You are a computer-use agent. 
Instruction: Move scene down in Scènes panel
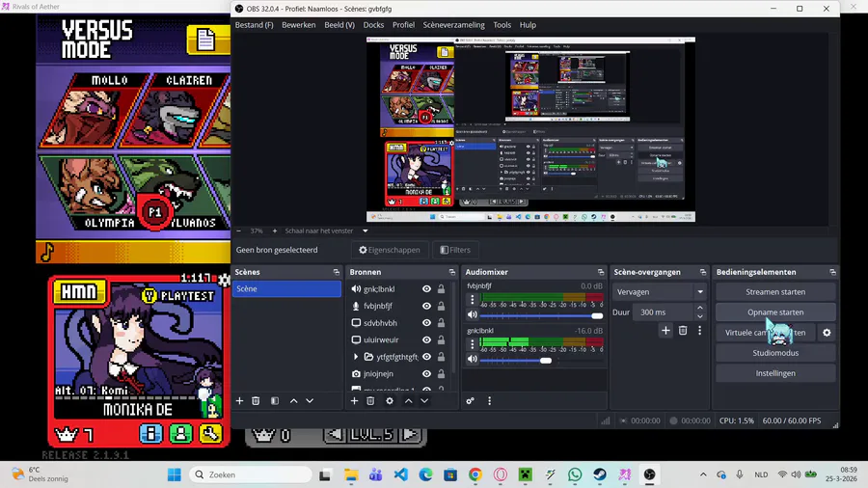(x=310, y=400)
